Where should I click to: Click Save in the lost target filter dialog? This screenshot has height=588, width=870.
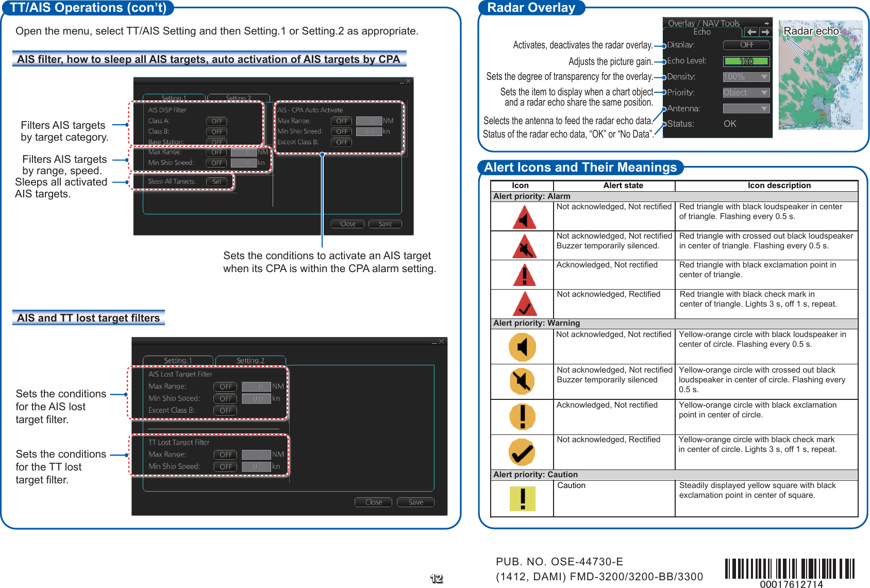416,502
